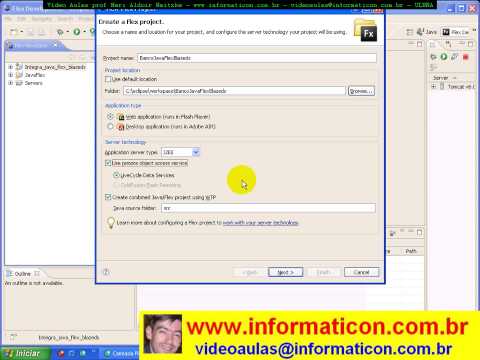Minimize the right-side Servers panel

pos(461,44)
